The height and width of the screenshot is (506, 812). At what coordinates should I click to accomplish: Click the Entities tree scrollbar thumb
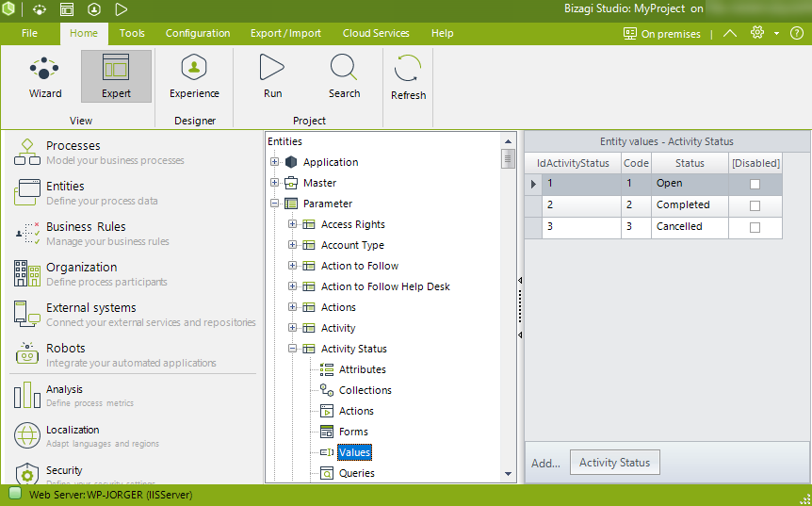(x=508, y=158)
